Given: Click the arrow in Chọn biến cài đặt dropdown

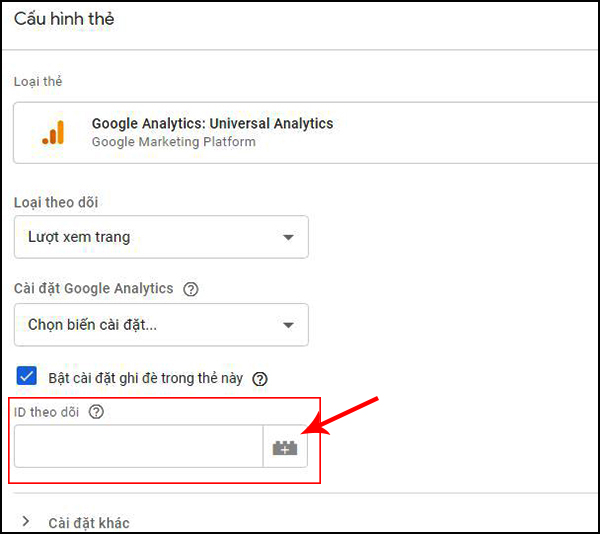Looking at the screenshot, I should [288, 326].
